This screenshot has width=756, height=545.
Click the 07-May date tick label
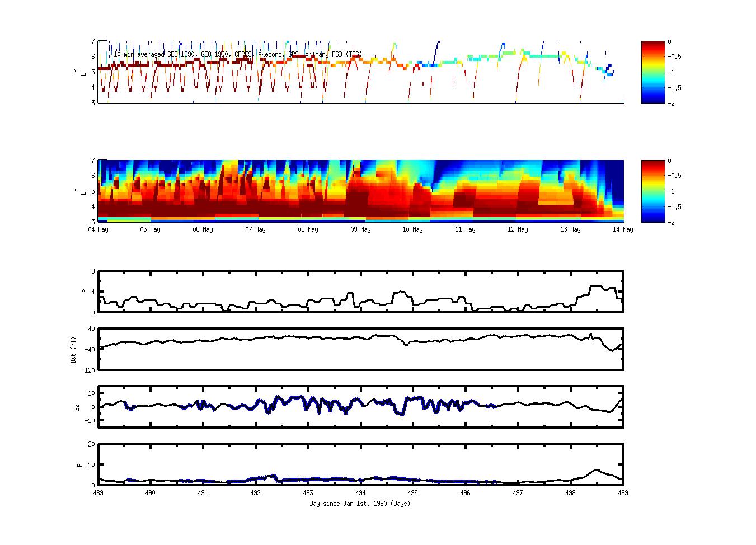[x=255, y=229]
